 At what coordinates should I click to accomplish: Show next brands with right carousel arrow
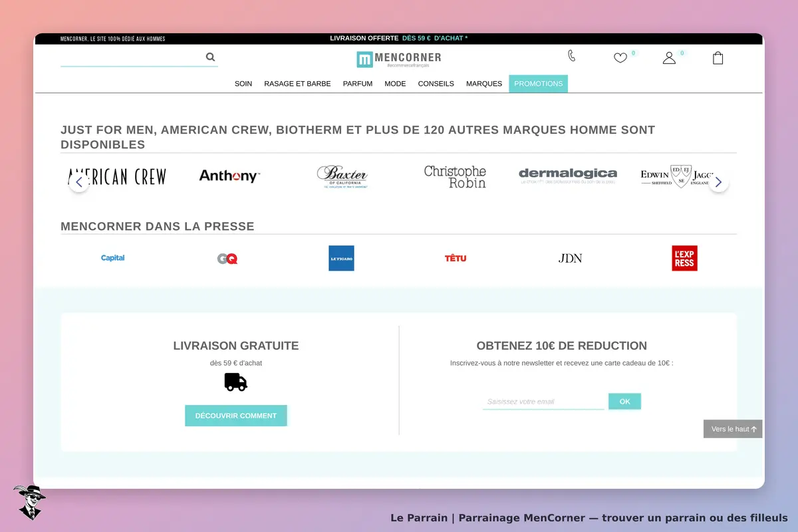click(x=718, y=182)
